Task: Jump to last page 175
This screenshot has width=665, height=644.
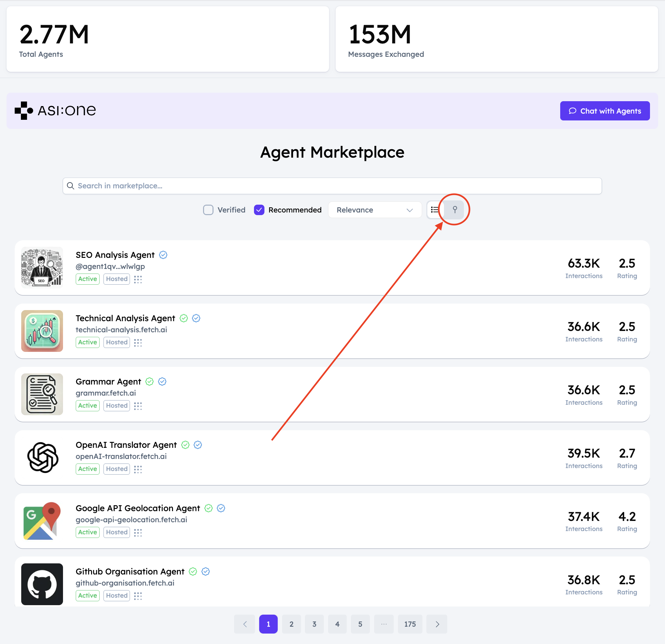Action: [x=410, y=624]
